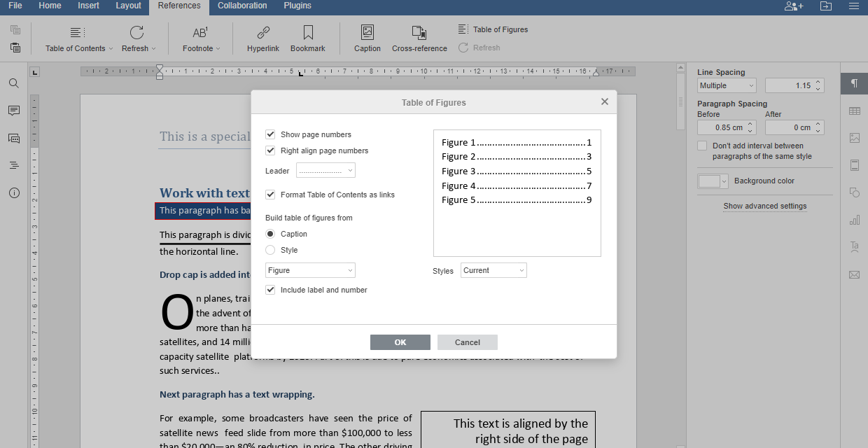Open the Search panel on the left sidebar
The image size is (868, 448).
pos(13,83)
